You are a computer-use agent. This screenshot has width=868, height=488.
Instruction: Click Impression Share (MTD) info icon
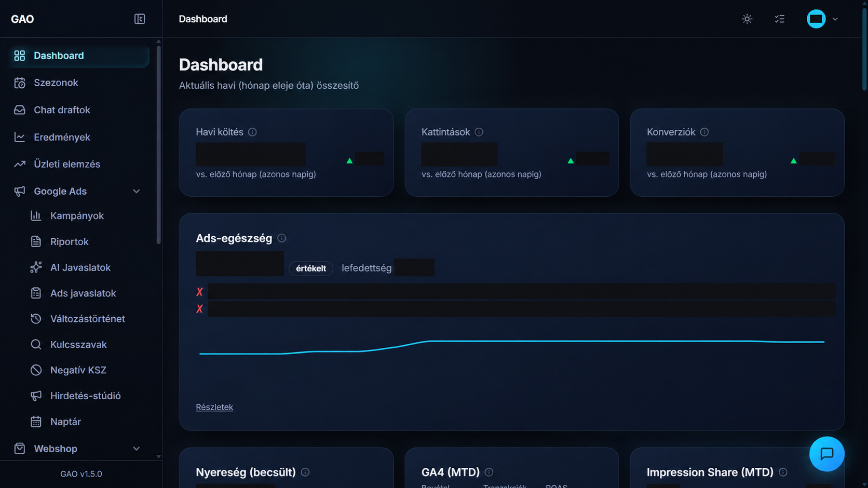[x=783, y=472]
